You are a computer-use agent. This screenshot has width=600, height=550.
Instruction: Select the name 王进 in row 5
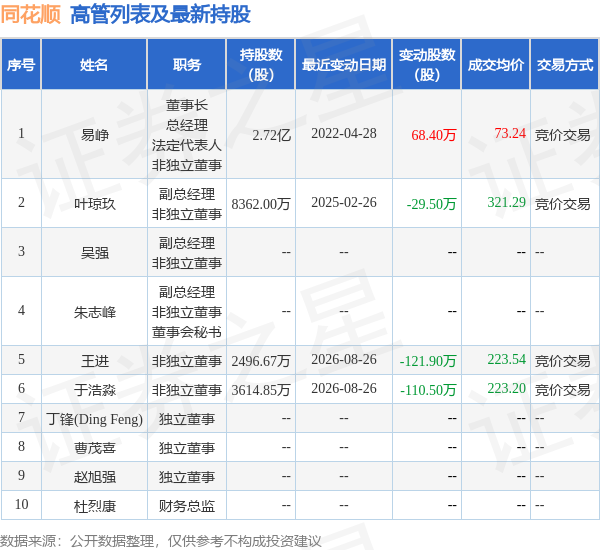(x=95, y=361)
